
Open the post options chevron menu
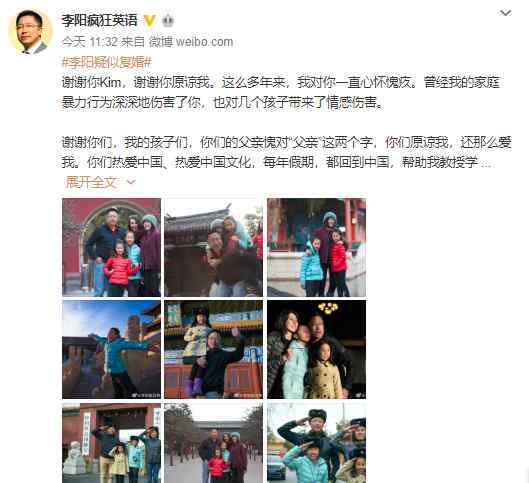pyautogui.click(x=505, y=13)
